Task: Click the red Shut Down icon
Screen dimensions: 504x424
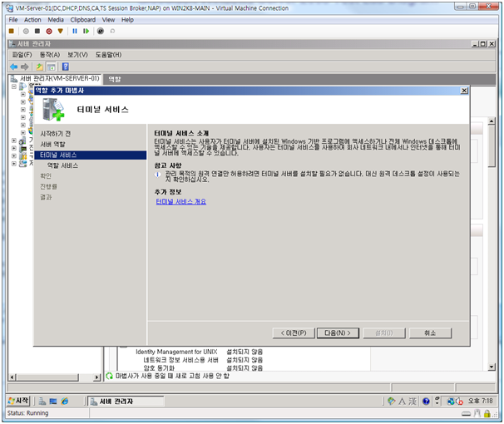Action: pyautogui.click(x=49, y=31)
